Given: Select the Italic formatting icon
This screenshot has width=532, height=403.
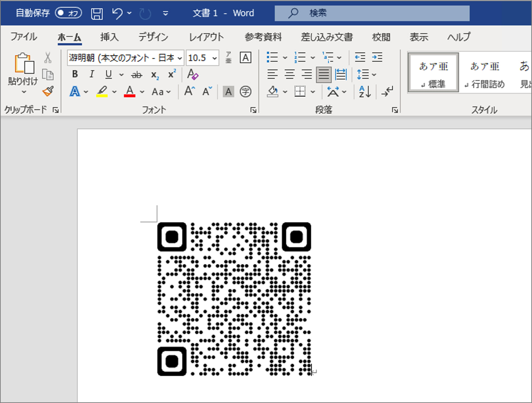Looking at the screenshot, I should point(91,74).
